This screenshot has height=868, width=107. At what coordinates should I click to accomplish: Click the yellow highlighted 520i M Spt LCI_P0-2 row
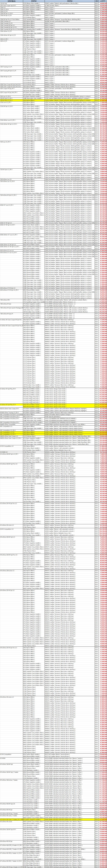pos(54,100)
